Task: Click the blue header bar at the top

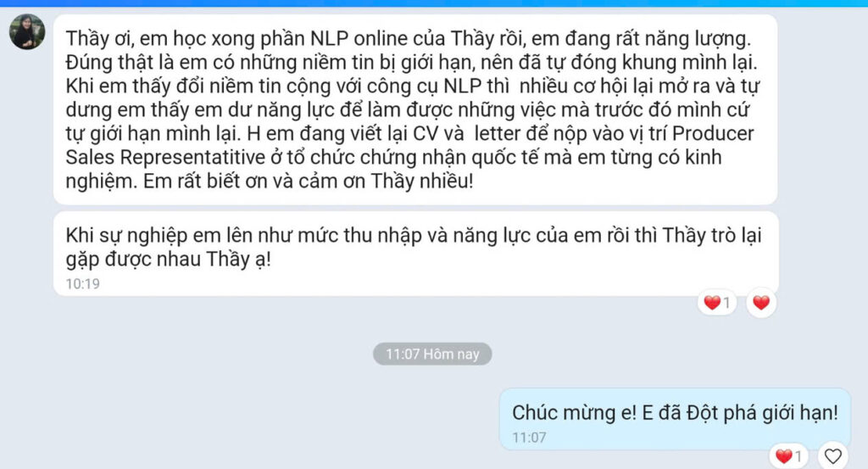Action: point(434,3)
